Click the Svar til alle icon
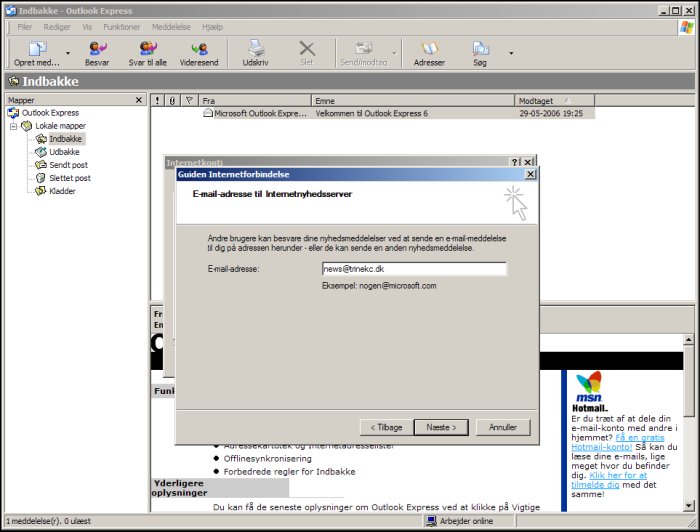 148,48
